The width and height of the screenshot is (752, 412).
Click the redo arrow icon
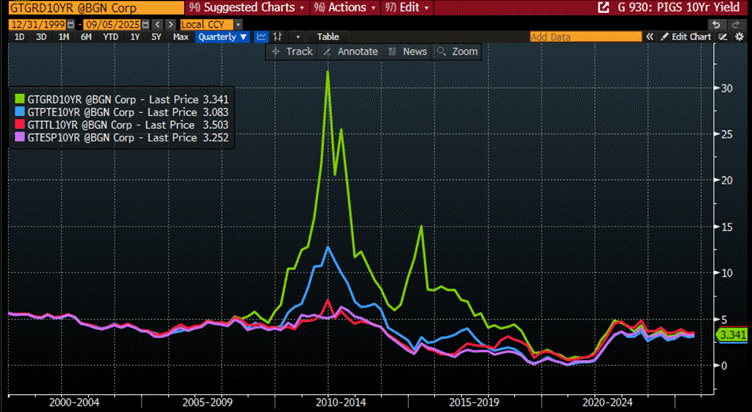(x=736, y=25)
